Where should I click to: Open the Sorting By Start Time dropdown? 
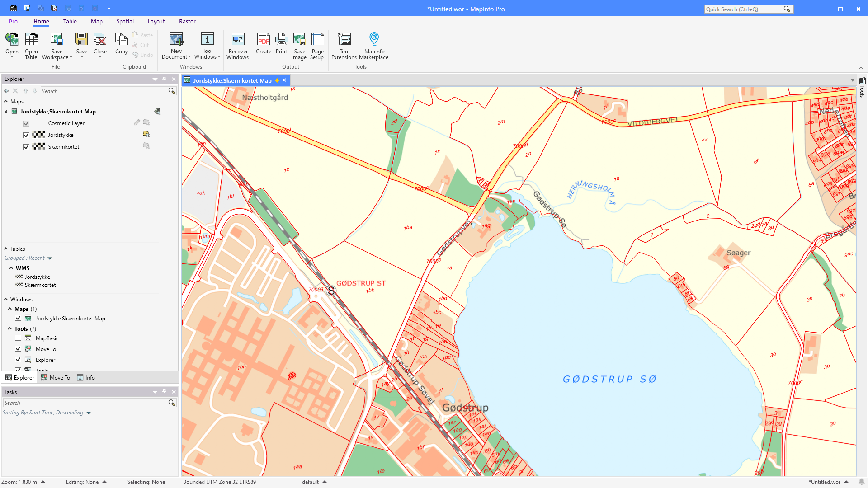coord(89,413)
